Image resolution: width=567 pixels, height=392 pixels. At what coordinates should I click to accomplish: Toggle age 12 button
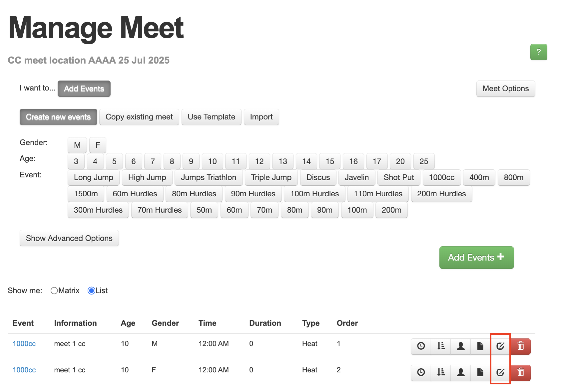(260, 161)
